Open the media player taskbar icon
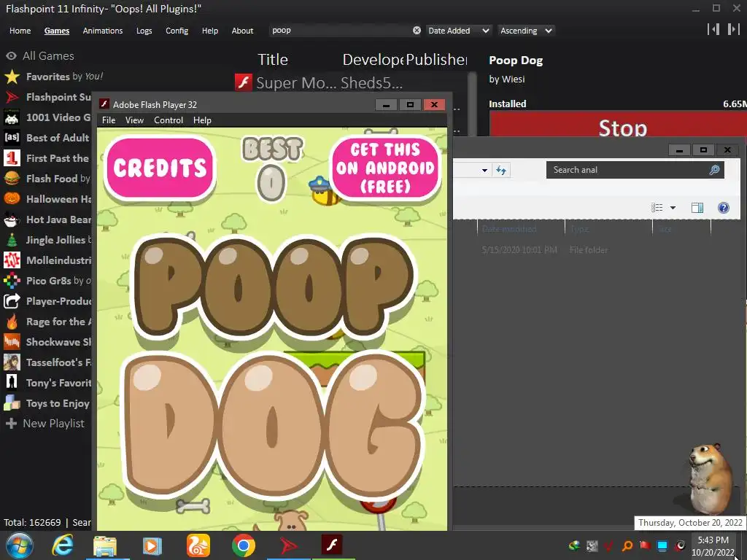Screen dimensions: 747x560 152,545
